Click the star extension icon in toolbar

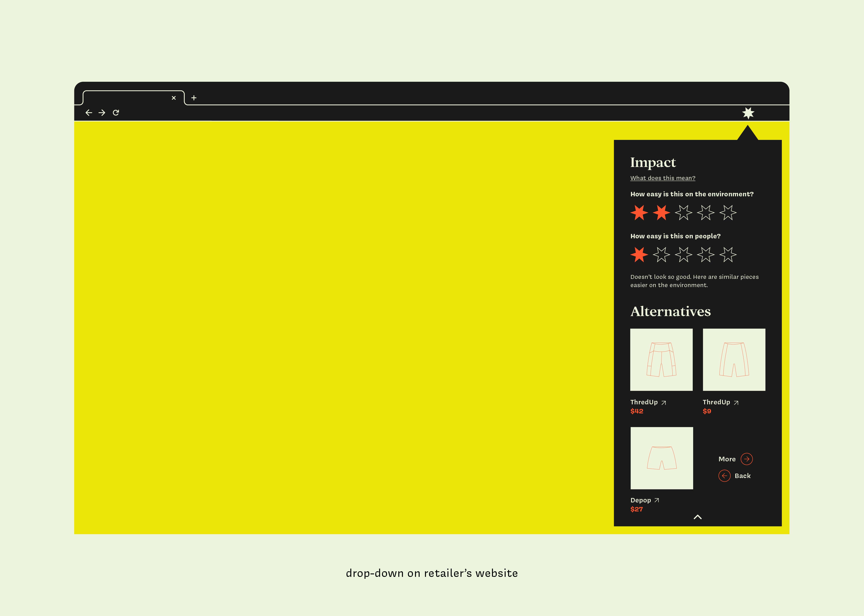(x=748, y=113)
